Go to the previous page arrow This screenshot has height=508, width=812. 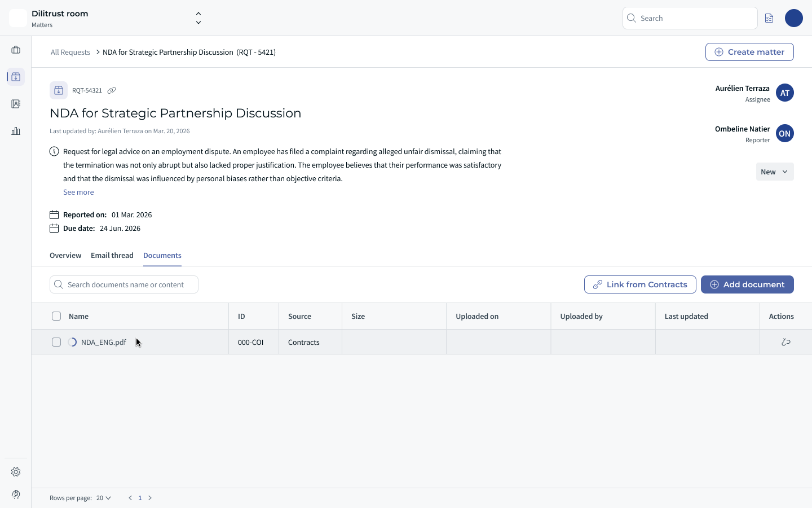(130, 498)
